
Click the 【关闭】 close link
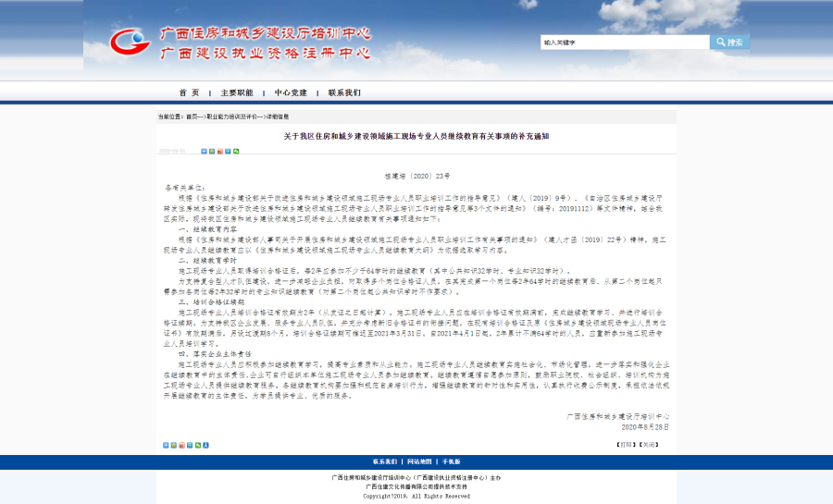coord(649,445)
